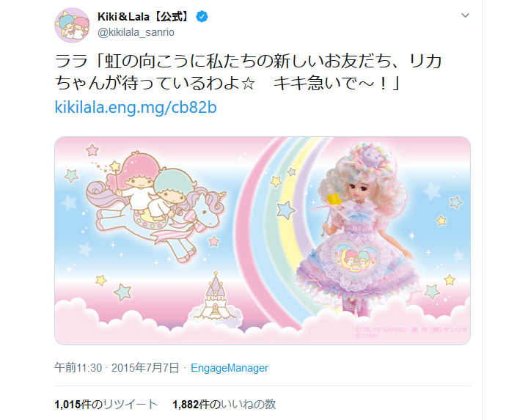Click the unicorn with Kiki and Lala
Viewport: 528px width, 420px height.
(155, 207)
